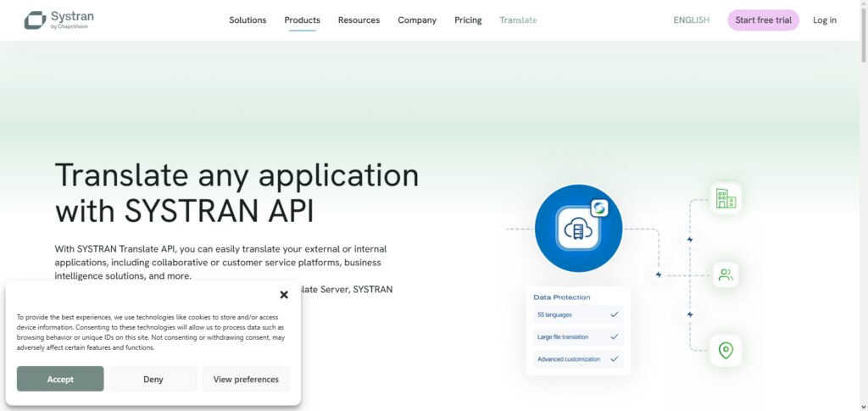This screenshot has width=868, height=411.
Task: Click the 'Large file translation' row text
Action: point(563,337)
